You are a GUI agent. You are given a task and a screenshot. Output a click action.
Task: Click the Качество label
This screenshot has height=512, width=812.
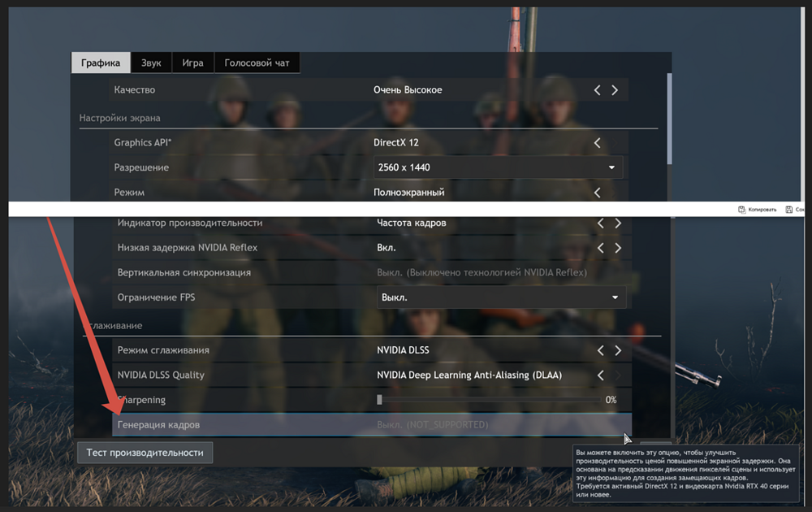(135, 90)
